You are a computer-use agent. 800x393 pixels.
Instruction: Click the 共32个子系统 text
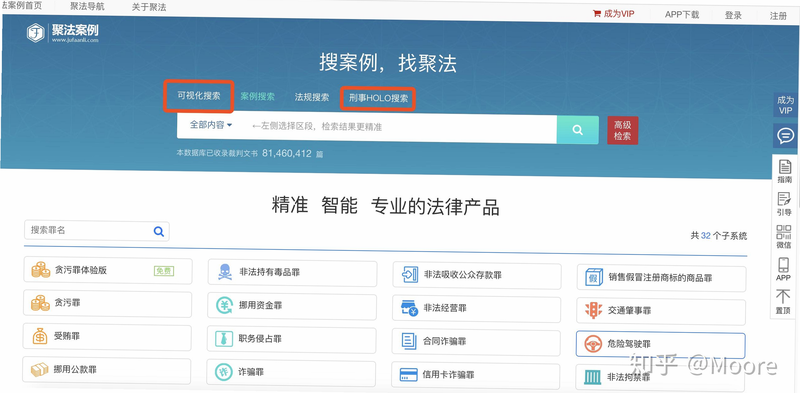(x=719, y=235)
